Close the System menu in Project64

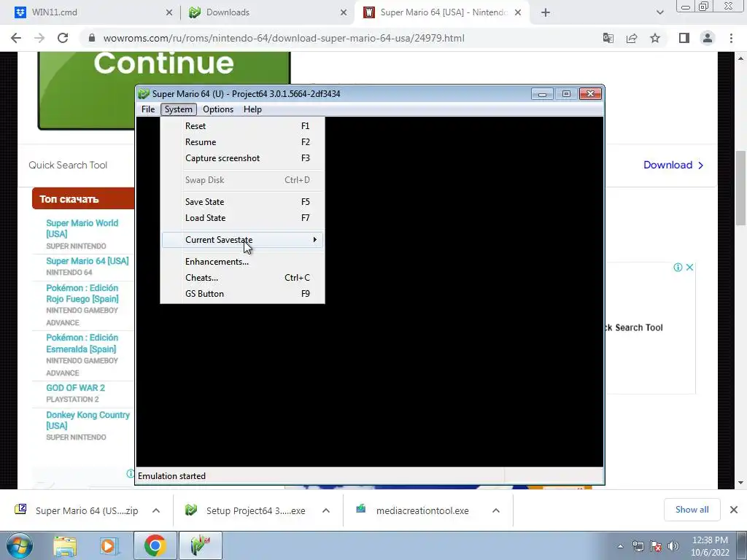(178, 109)
